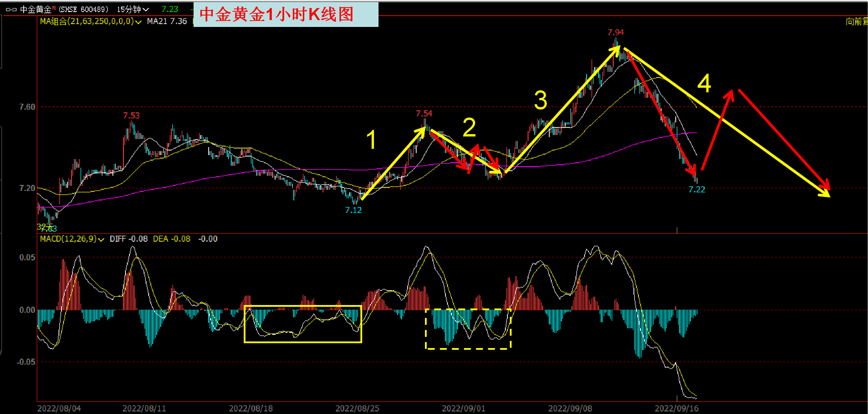Click the 2022/08/11 date on the time axis
The image size is (868, 414).
coord(144,409)
